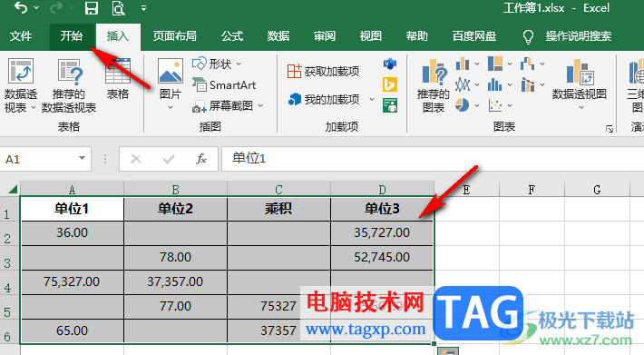Click the Undo icon in quick access toolbar
Screen dimensions: 644x355
[21, 8]
